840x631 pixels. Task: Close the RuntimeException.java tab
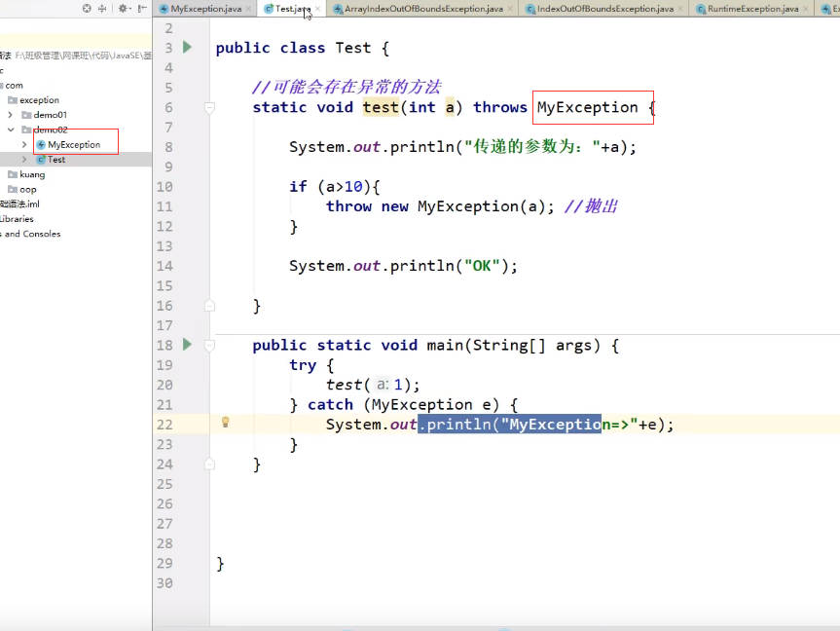pyautogui.click(x=805, y=9)
